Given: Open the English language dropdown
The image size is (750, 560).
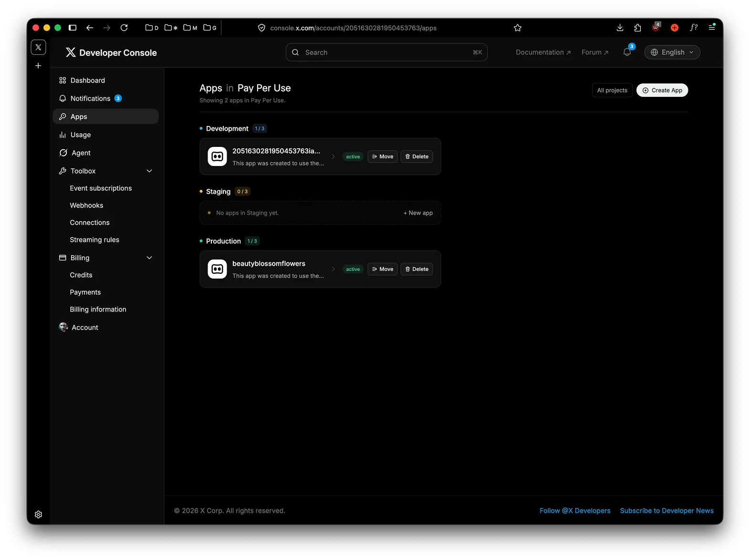Looking at the screenshot, I should pos(672,52).
